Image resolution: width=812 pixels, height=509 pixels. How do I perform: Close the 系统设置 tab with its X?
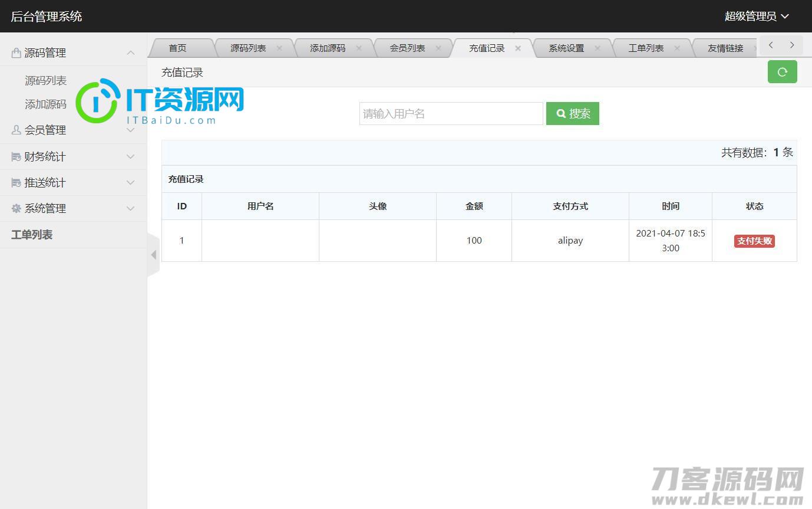(598, 48)
